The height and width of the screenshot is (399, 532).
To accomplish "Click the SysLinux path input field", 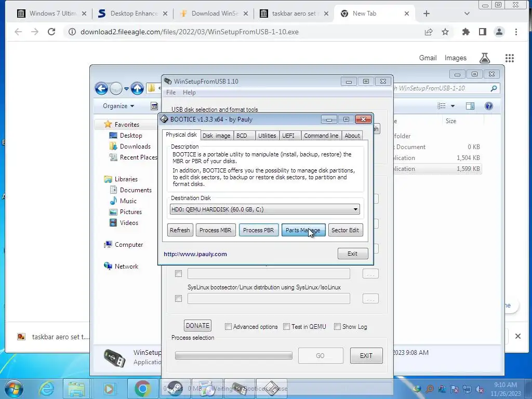I will (269, 299).
